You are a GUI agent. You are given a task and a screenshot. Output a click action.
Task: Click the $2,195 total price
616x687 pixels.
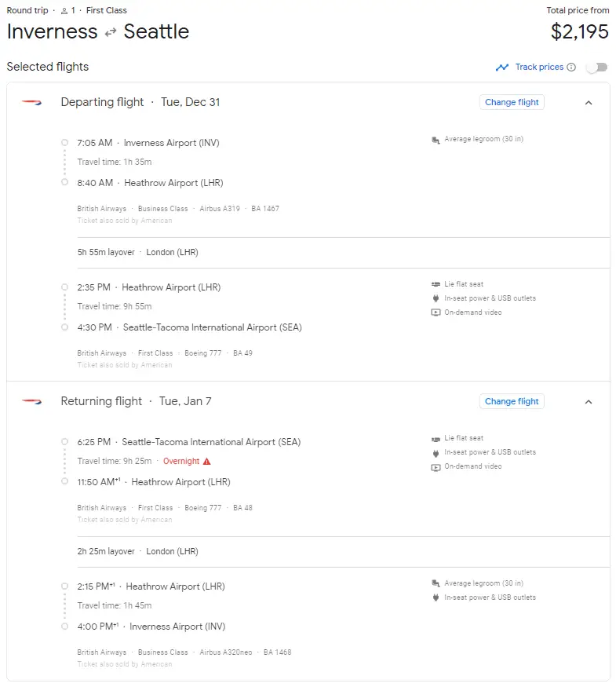579,31
